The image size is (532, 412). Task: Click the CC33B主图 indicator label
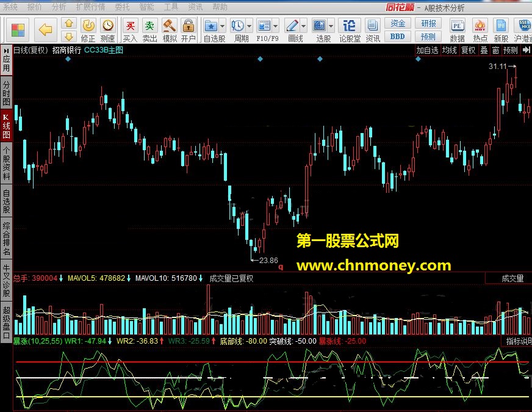pos(104,50)
